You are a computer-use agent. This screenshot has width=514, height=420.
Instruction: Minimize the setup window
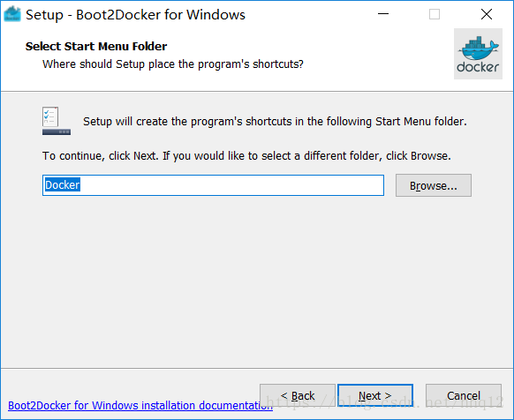[383, 14]
